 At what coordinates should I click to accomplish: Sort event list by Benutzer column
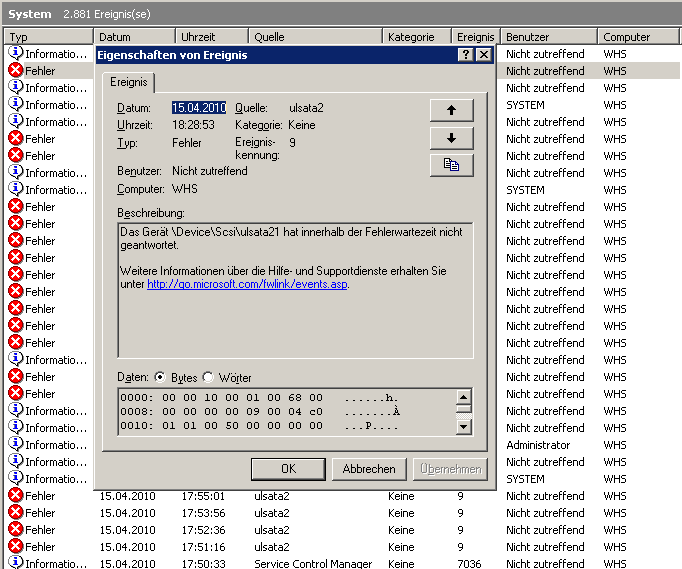[549, 37]
